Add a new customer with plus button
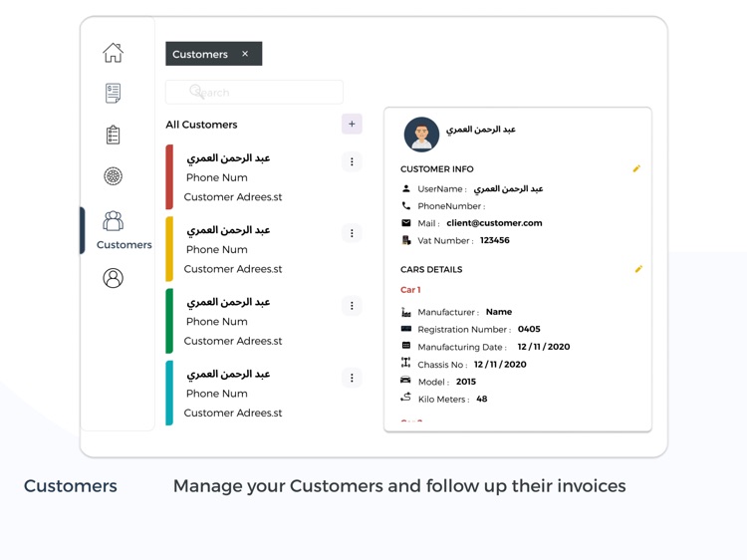747x560 pixels. 352,124
